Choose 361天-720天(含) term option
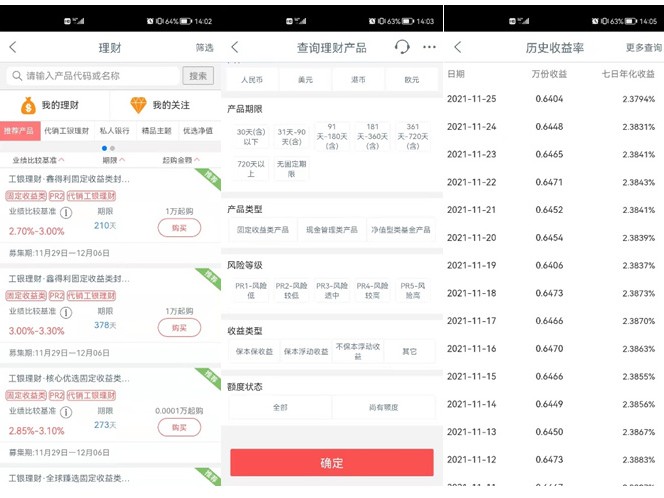 tap(412, 136)
